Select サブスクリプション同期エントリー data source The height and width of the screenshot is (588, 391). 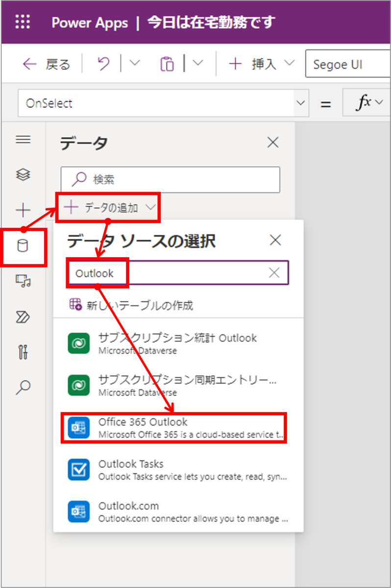click(178, 386)
